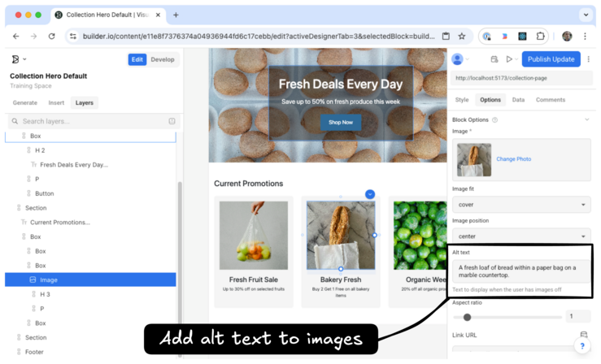Image resolution: width=601 pixels, height=364 pixels.
Task: Open the Comments tab
Action: (551, 100)
